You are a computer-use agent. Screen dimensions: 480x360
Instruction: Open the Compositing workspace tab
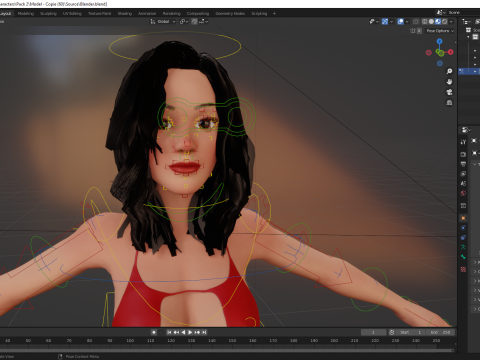(198, 13)
